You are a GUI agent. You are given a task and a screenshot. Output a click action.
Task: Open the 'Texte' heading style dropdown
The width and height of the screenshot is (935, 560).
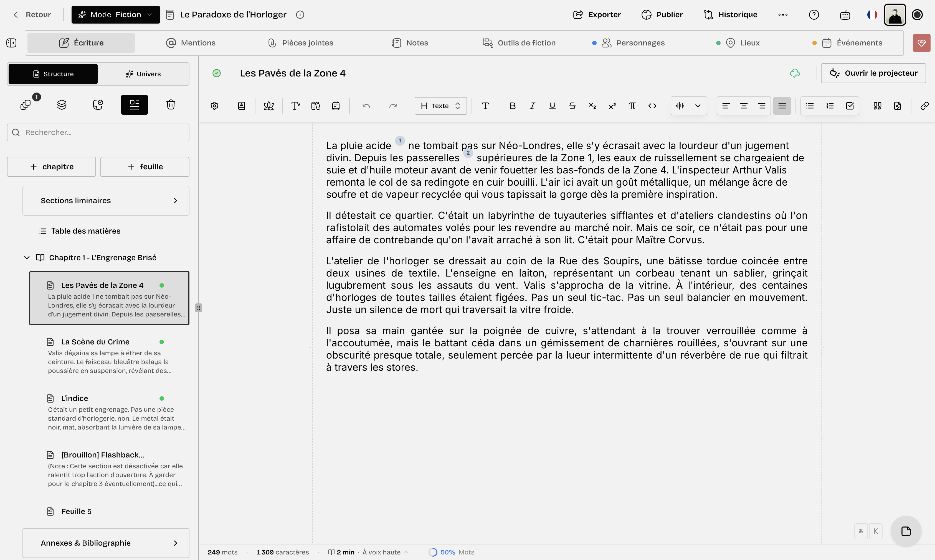pos(440,106)
